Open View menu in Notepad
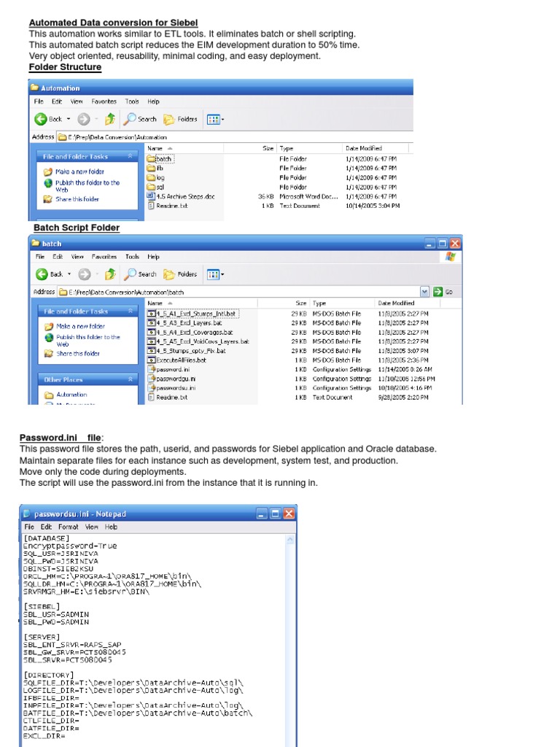This screenshot has width=560, height=747. (x=92, y=527)
